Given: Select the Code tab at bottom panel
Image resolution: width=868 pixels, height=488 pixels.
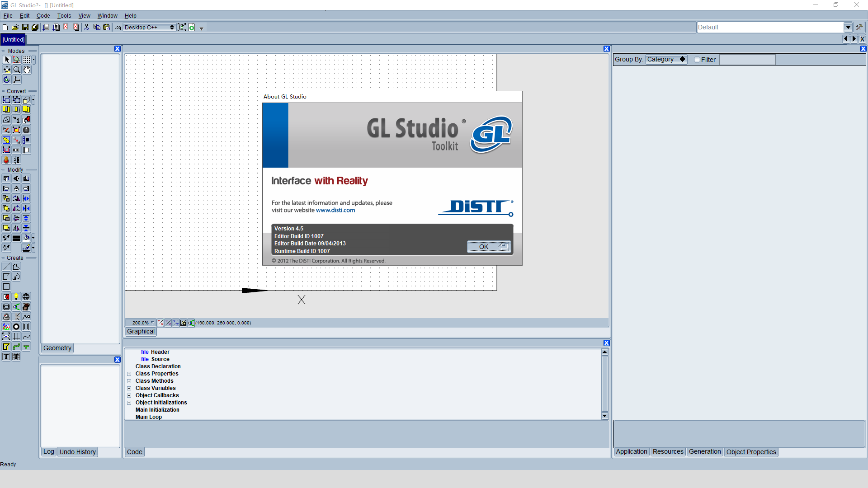Looking at the screenshot, I should point(134,452).
